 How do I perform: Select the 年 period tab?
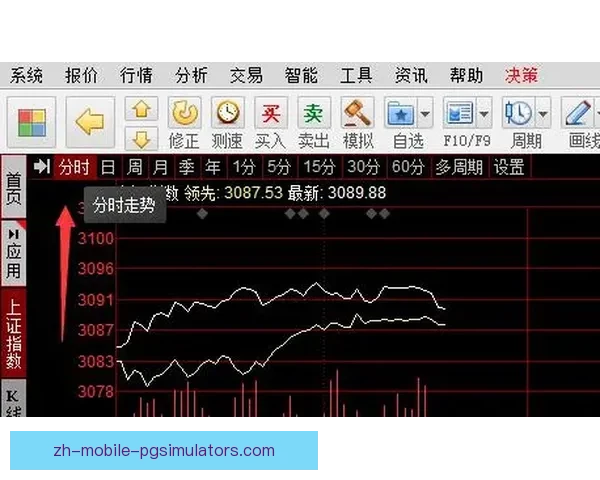pos(213,167)
